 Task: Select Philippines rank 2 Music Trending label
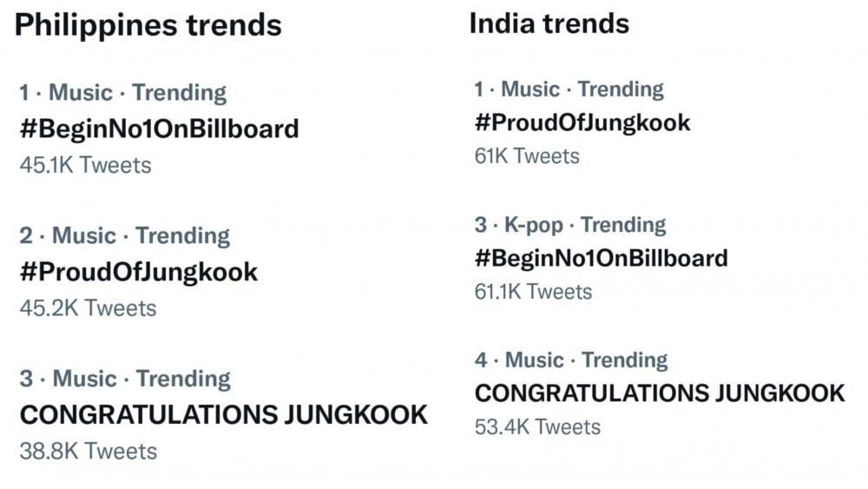pyautogui.click(x=124, y=235)
